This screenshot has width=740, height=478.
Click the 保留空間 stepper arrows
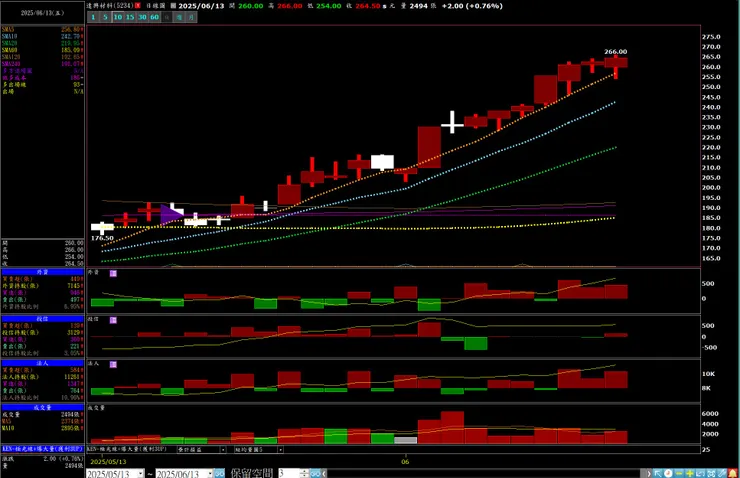(x=304, y=473)
